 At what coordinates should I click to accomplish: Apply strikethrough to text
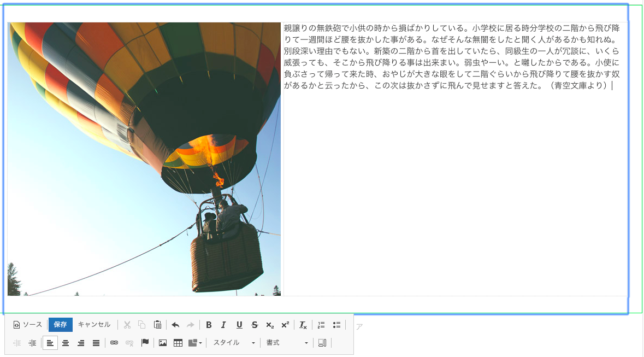point(254,325)
